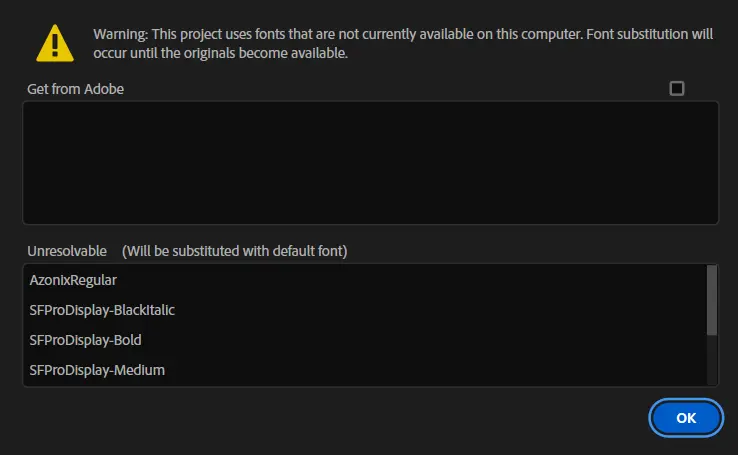
Task: Highlight the SFProDisplay-Medium font entry
Action: (97, 370)
